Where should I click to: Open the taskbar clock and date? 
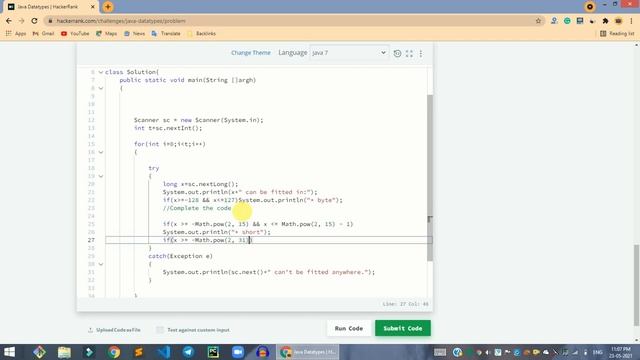pyautogui.click(x=621, y=352)
